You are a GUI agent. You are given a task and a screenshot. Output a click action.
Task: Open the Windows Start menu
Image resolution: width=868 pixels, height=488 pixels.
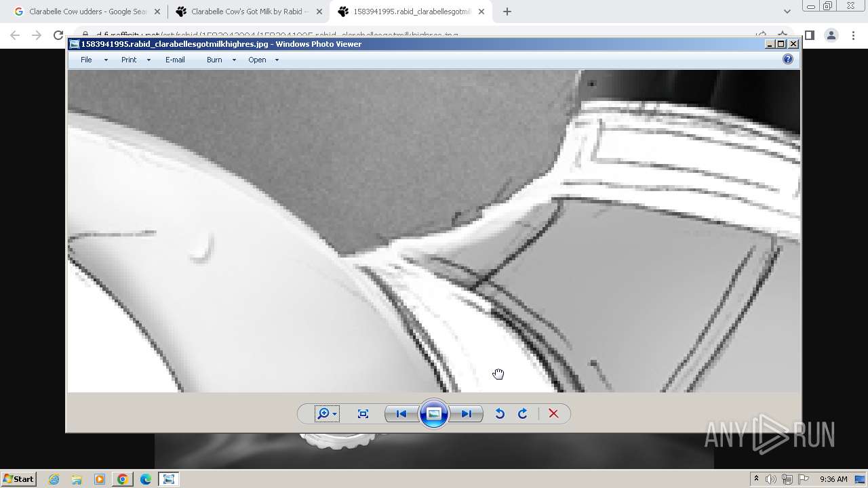(18, 479)
